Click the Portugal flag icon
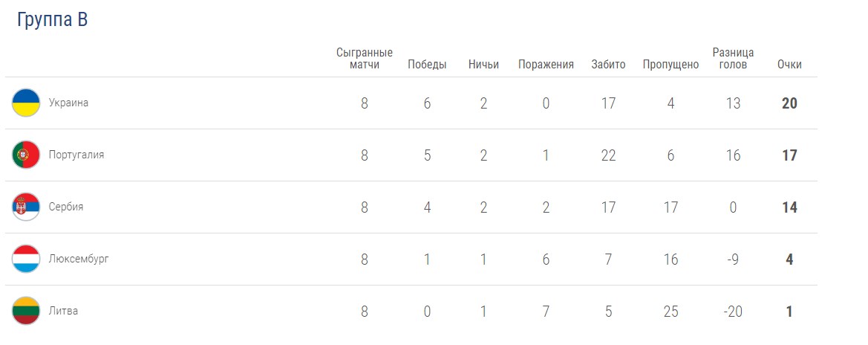The image size is (868, 345). (x=26, y=155)
